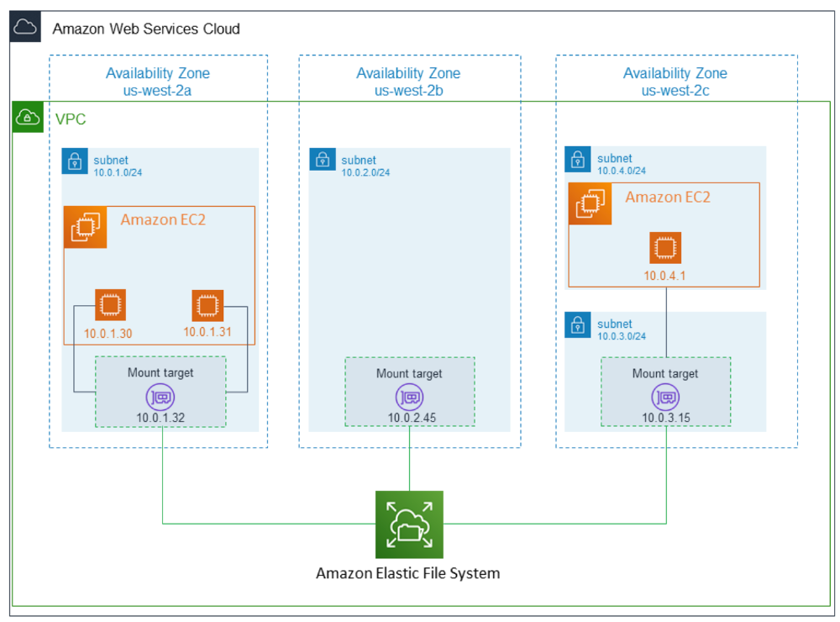Click the 'Amazon Web Services Cloud' title

[146, 29]
